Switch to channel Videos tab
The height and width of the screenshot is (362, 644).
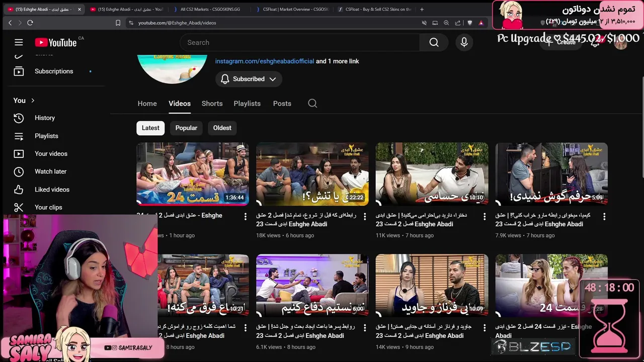[x=180, y=103]
